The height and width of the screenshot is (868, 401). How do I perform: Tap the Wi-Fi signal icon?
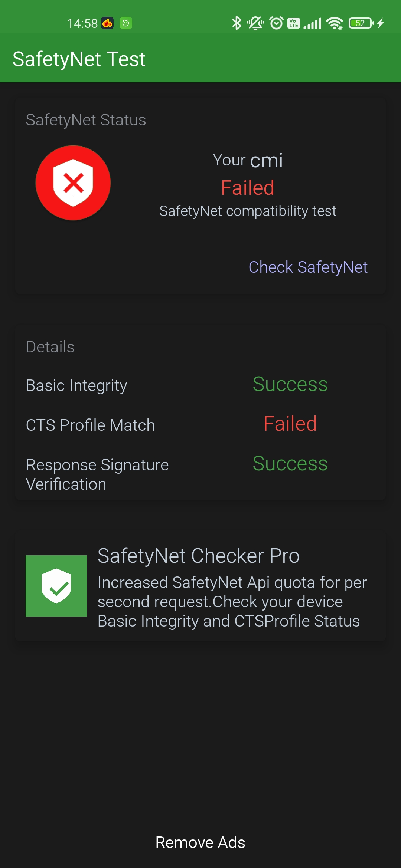coord(335,23)
